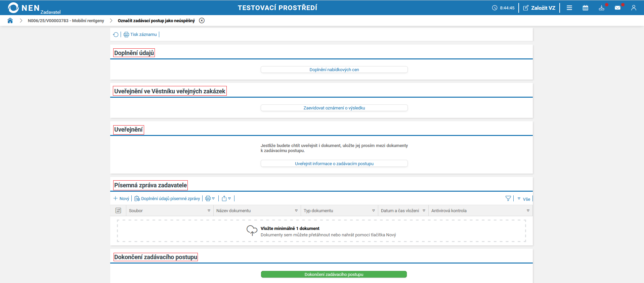This screenshot has width=644, height=283.
Task: Click green Dokončení zadávacího postupu button
Action: pos(334,274)
